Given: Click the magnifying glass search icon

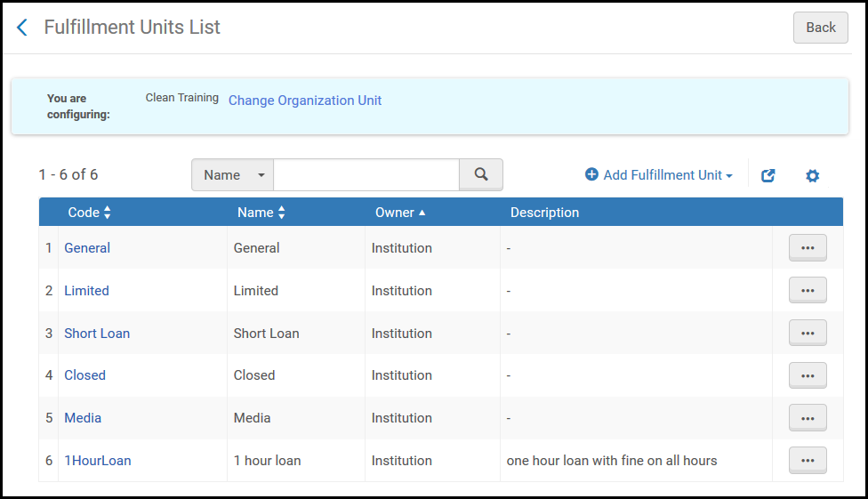Looking at the screenshot, I should pos(481,174).
